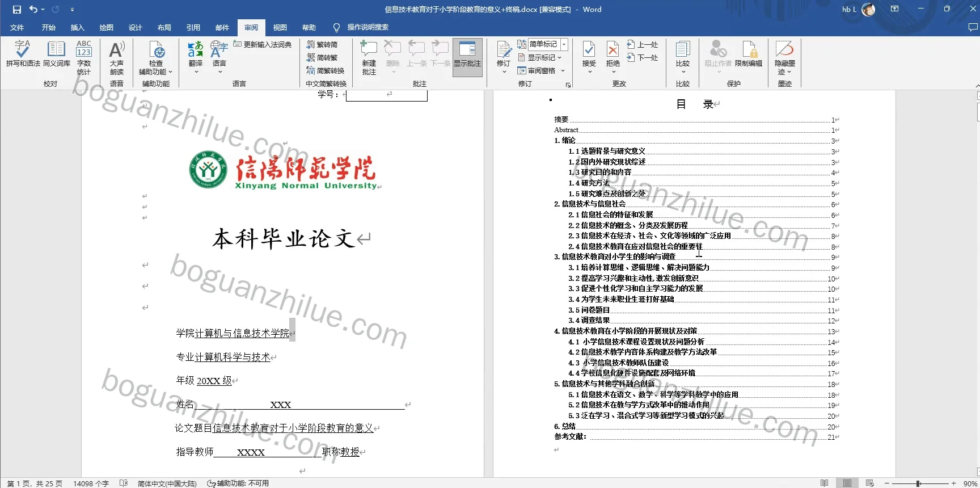
Task: Click the 接受 accept change icon
Action: 589,49
